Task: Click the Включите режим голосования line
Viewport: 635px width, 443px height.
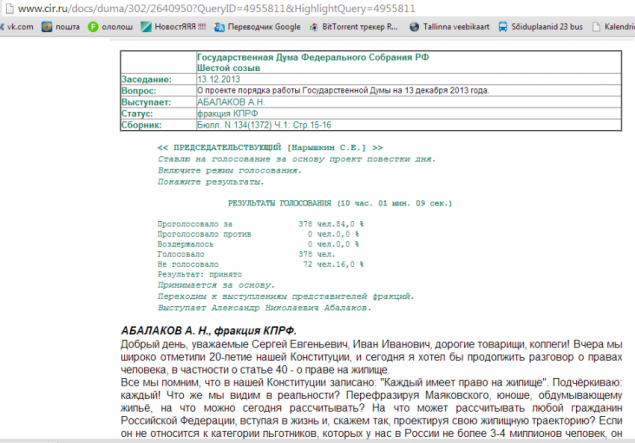Action: click(x=230, y=170)
